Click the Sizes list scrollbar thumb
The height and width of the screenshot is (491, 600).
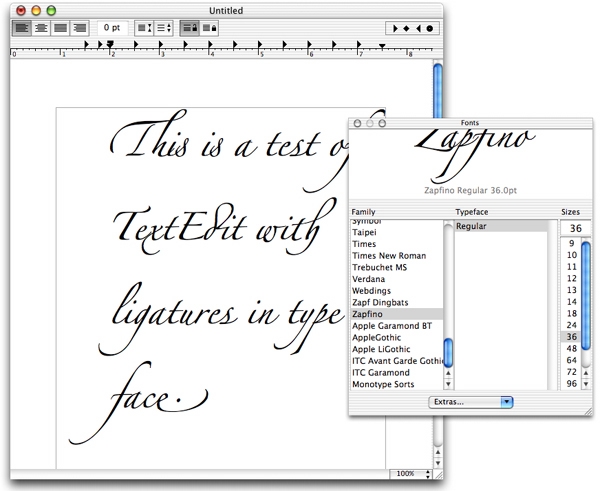click(586, 295)
